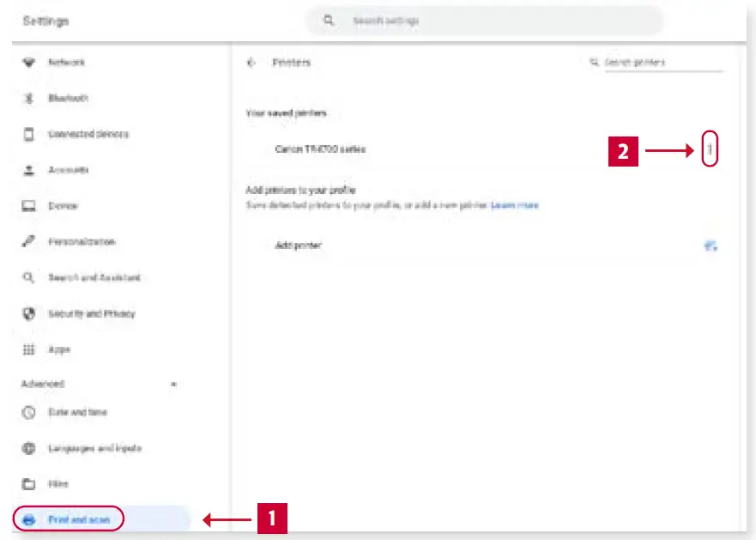Screen dimensions: 756x540
Task: Click the Accounts person icon
Action: point(29,170)
